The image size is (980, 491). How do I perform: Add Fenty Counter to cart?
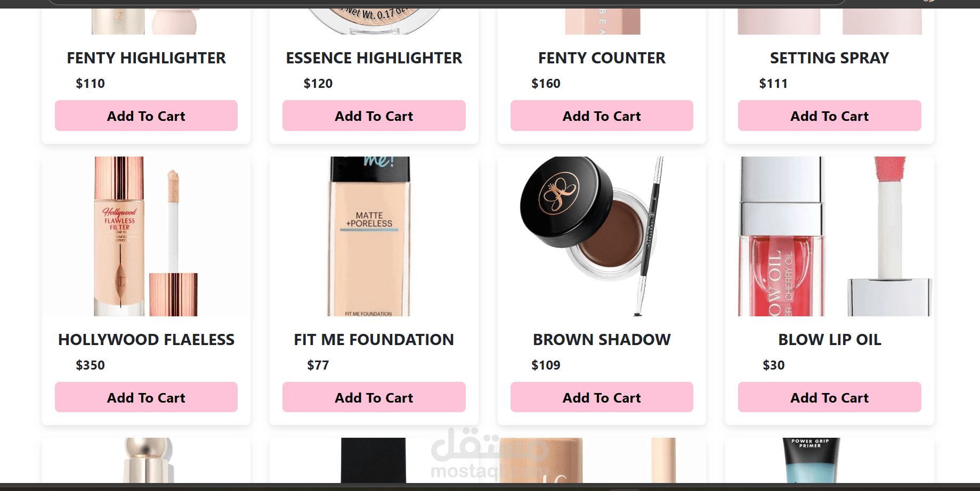tap(602, 116)
